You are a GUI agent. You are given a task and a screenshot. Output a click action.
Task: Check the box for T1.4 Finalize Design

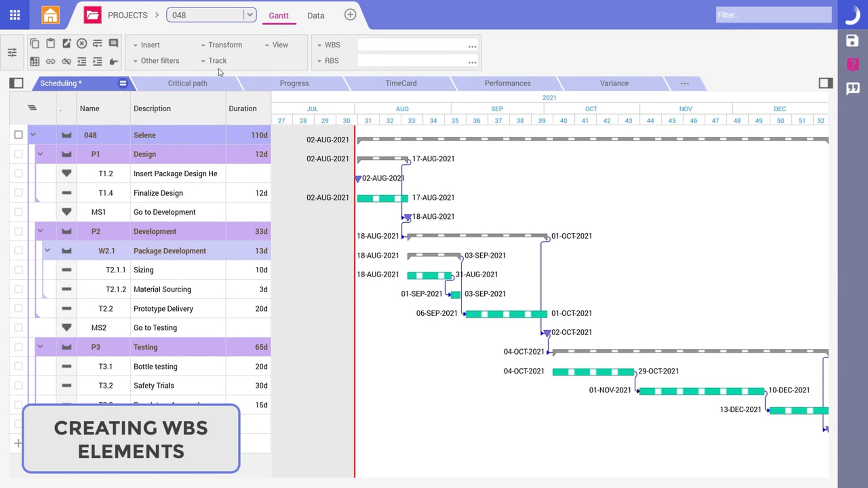pyautogui.click(x=18, y=193)
